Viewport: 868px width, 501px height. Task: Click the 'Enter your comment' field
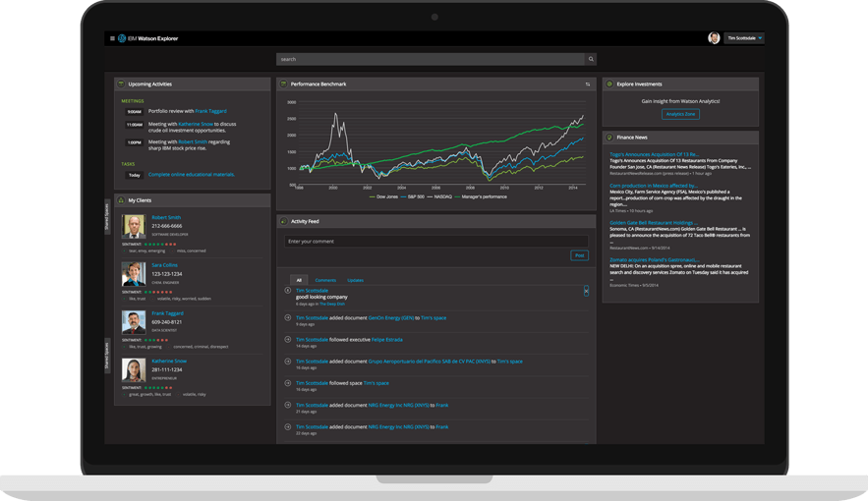(x=436, y=242)
